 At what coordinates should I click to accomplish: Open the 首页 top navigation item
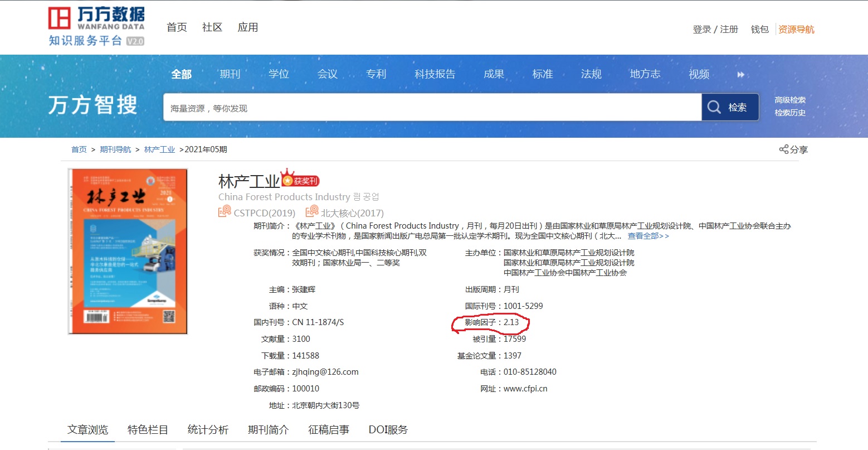click(x=177, y=27)
